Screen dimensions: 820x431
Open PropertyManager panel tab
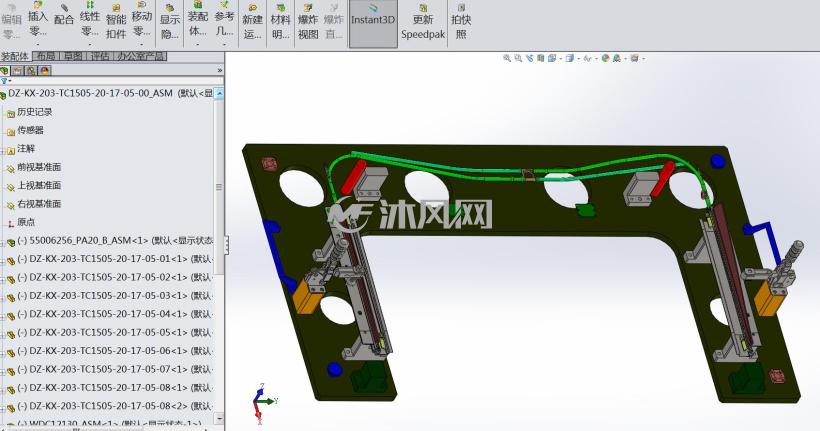point(18,70)
